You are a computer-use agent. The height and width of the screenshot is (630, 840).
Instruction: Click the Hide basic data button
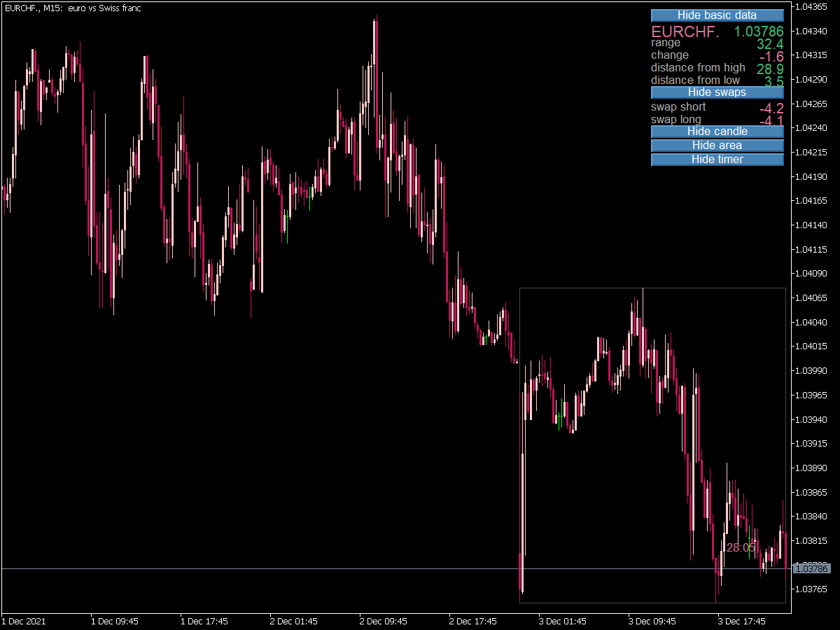(717, 15)
